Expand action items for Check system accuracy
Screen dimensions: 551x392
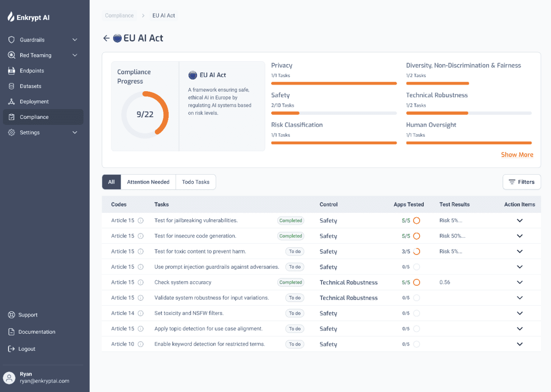pyautogui.click(x=520, y=282)
